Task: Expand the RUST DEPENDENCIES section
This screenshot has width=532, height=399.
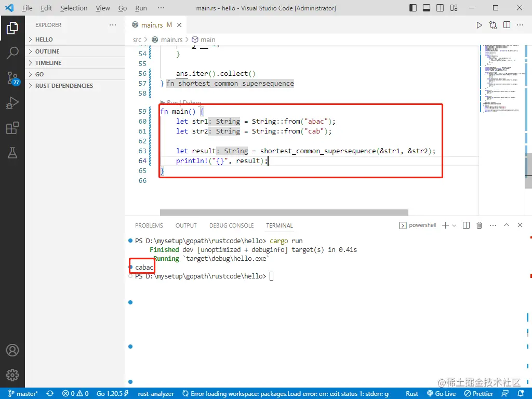Action: click(75, 86)
